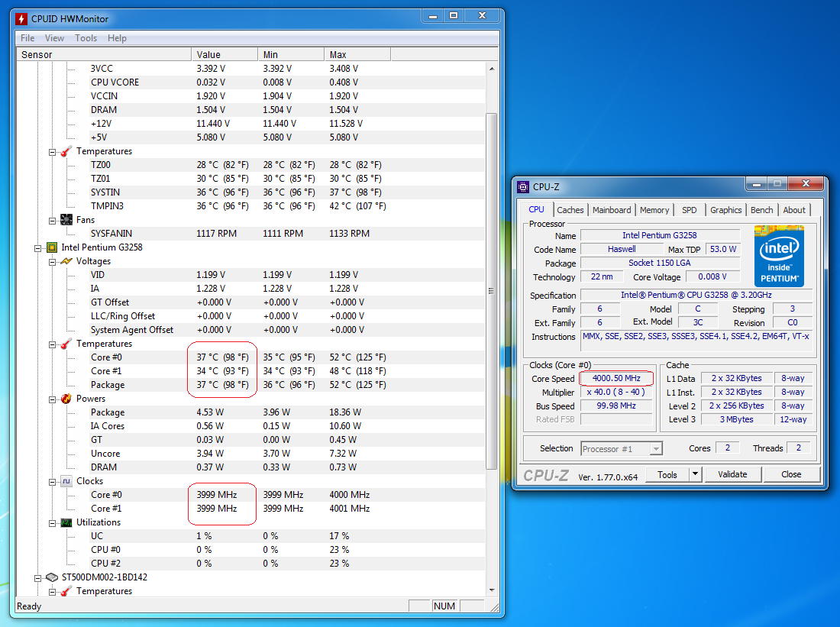Click the hard drive Temperatures thermometer icon
This screenshot has width=840, height=627.
pyautogui.click(x=66, y=591)
